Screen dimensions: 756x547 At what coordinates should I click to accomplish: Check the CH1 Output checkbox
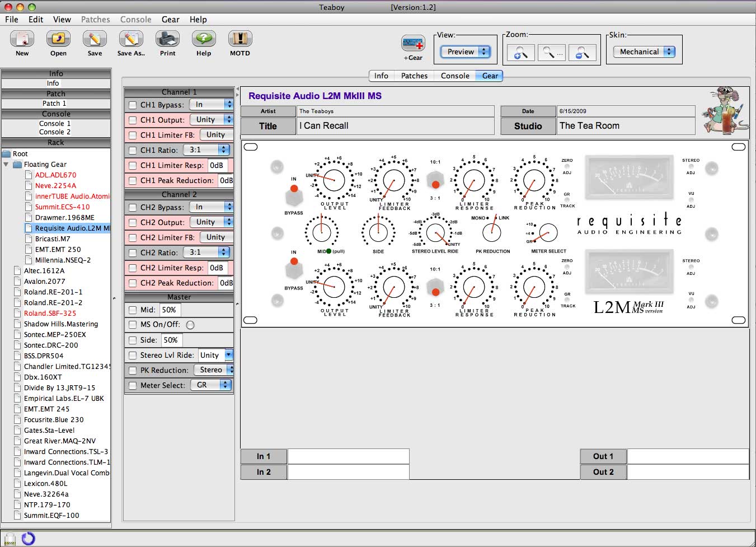click(133, 120)
